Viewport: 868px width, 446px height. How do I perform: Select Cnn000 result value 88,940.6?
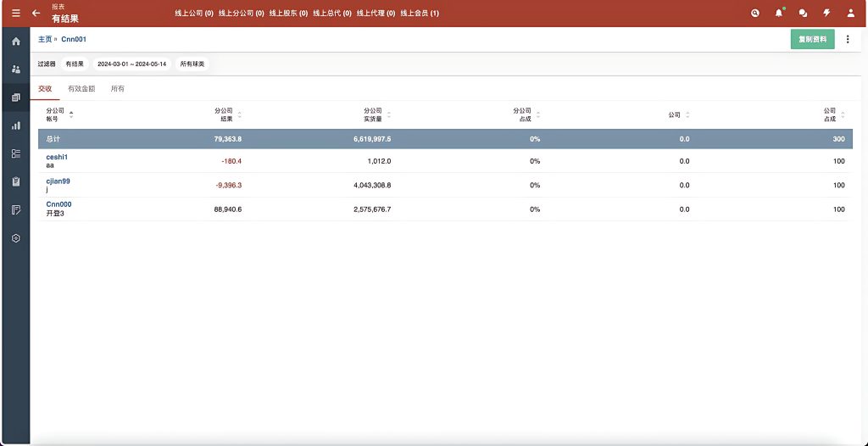[227, 209]
